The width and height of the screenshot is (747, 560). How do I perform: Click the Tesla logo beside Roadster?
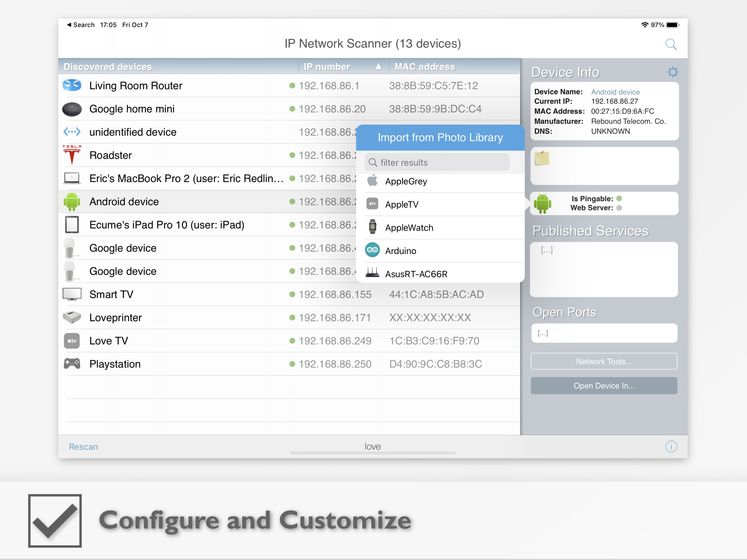72,155
